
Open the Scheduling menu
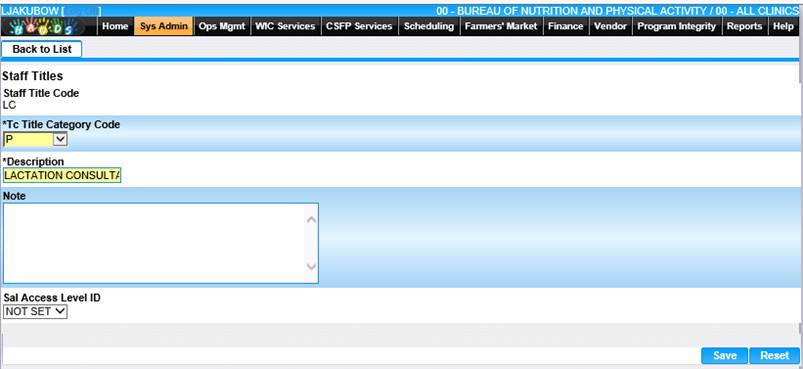click(x=429, y=26)
